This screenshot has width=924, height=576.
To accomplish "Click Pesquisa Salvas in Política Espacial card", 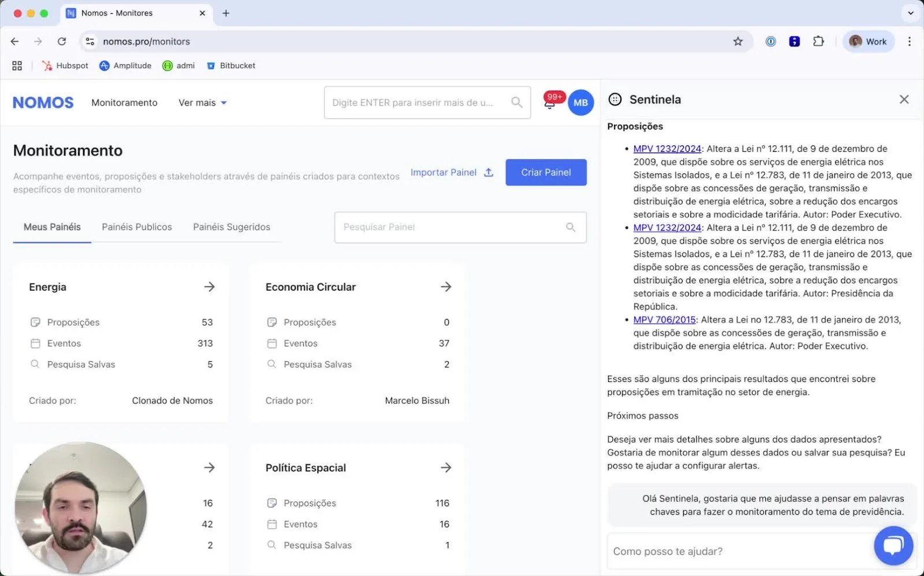I will point(357,545).
